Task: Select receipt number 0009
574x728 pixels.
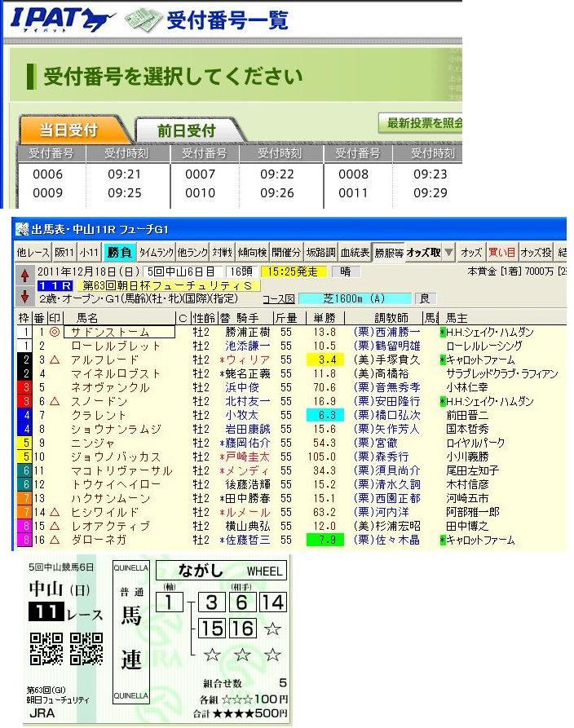Action: click(47, 192)
